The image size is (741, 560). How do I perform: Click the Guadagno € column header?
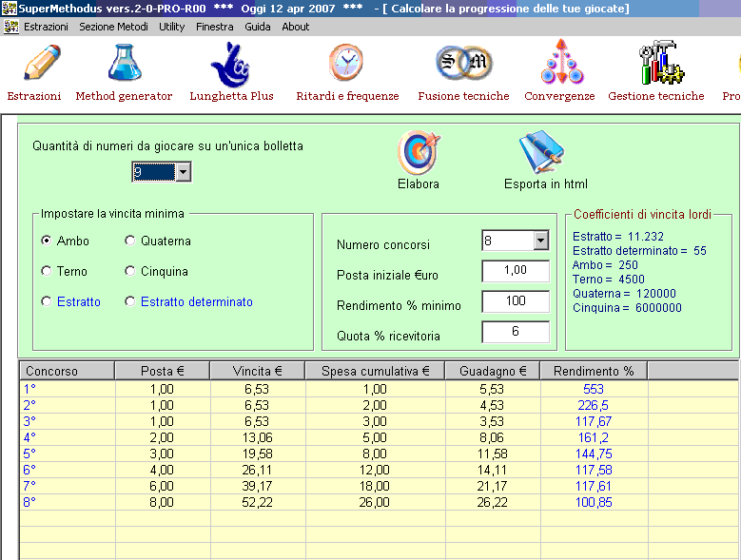[x=493, y=371]
